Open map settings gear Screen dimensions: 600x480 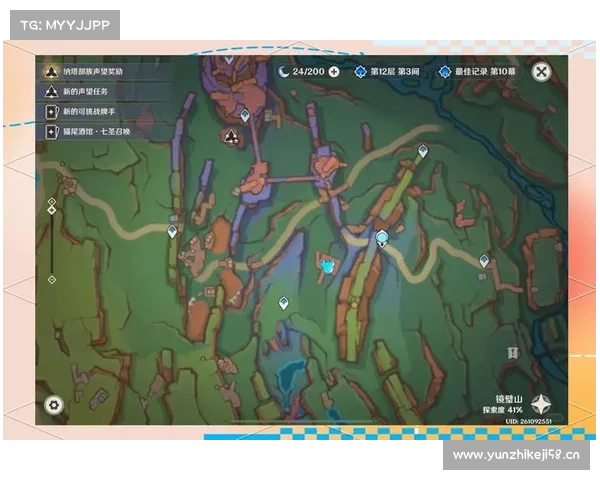pos(54,405)
